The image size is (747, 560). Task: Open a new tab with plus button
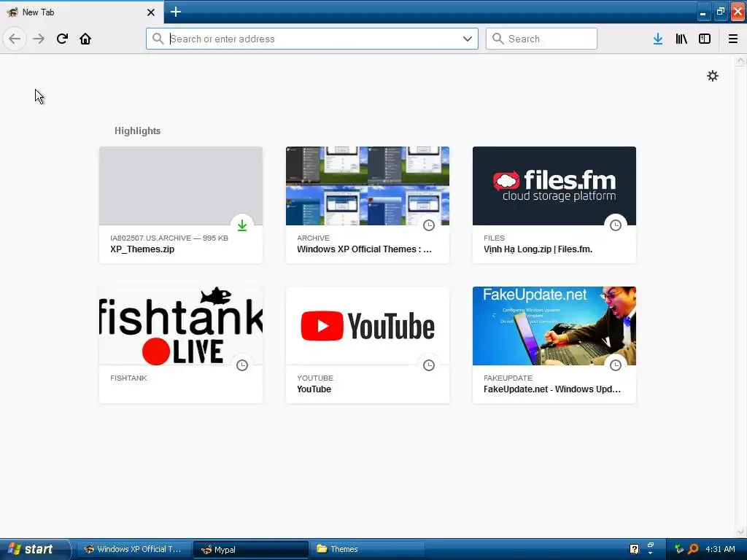click(x=175, y=12)
